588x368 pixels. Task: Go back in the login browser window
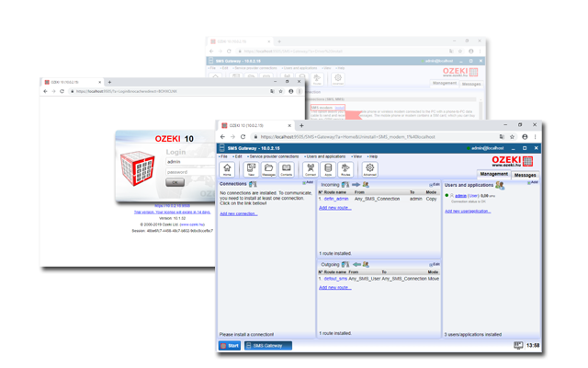tap(45, 91)
